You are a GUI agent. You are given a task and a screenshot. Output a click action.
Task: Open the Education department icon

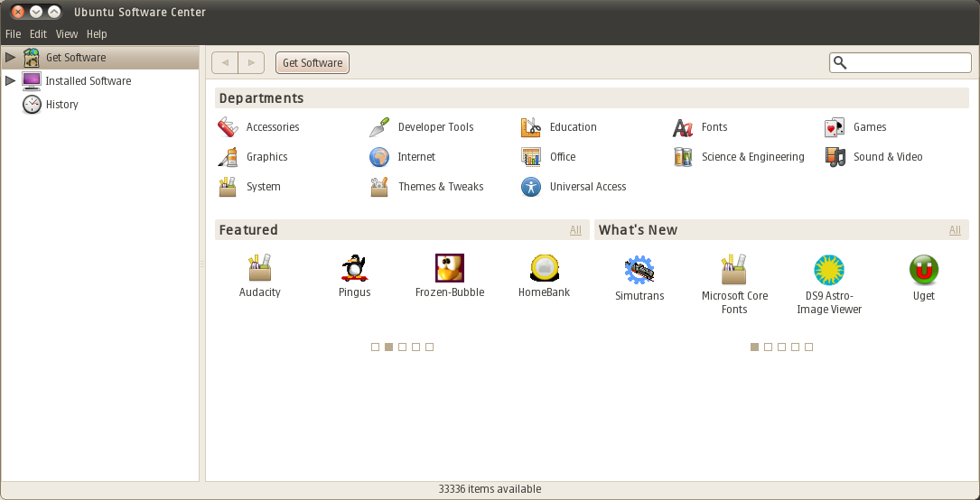pos(530,126)
